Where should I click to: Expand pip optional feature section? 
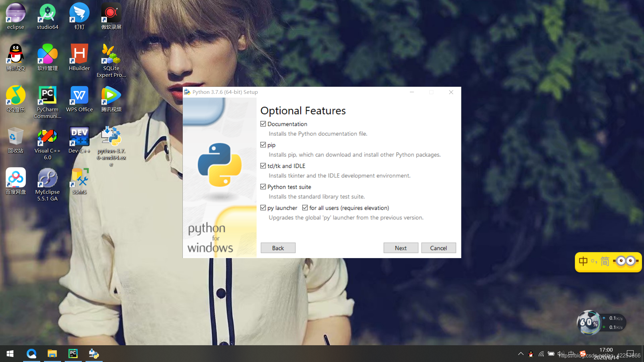[x=263, y=144]
